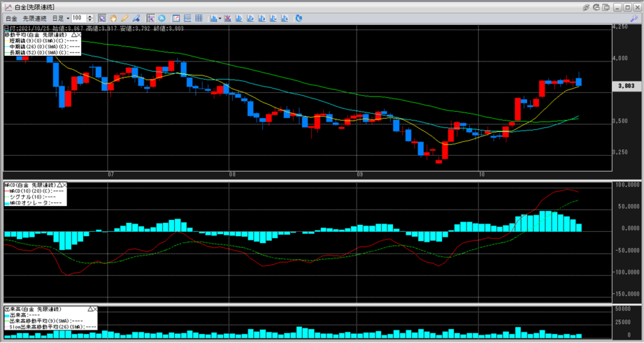The height and width of the screenshot is (343, 644).
Task: Click the 4,000 price axis label
Action: (x=621, y=58)
